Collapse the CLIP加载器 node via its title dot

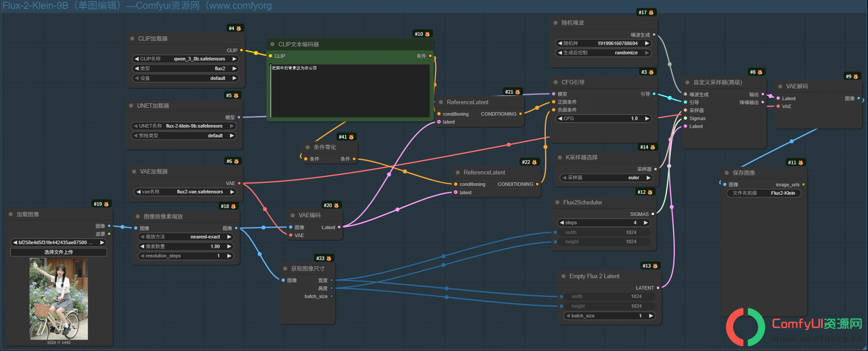(132, 38)
